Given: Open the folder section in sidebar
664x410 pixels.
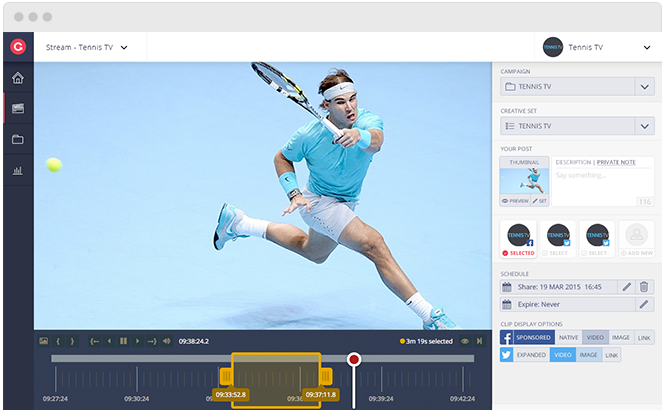Looking at the screenshot, I should [17, 139].
